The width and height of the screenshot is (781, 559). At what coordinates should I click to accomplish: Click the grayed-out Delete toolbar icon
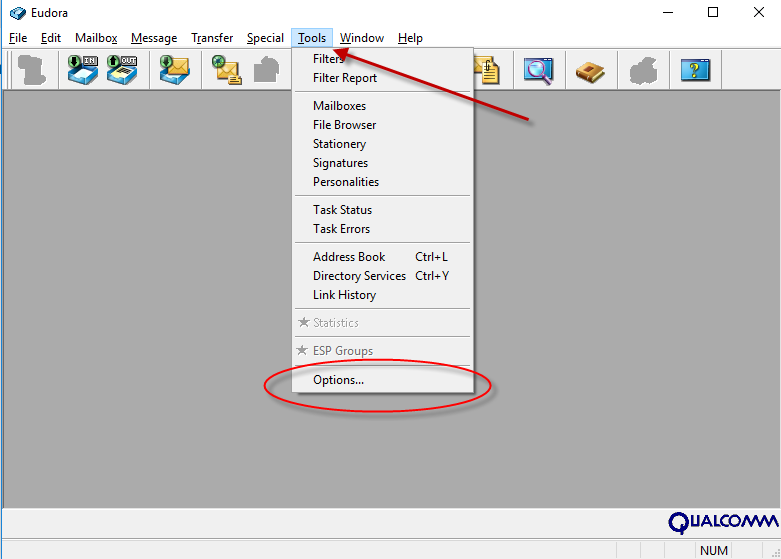click(31, 70)
